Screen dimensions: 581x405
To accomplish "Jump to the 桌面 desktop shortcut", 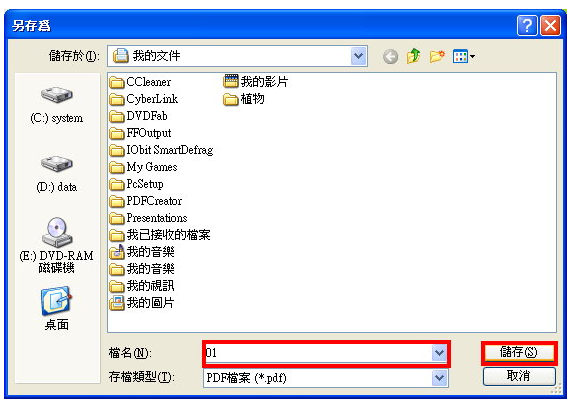I will point(56,308).
